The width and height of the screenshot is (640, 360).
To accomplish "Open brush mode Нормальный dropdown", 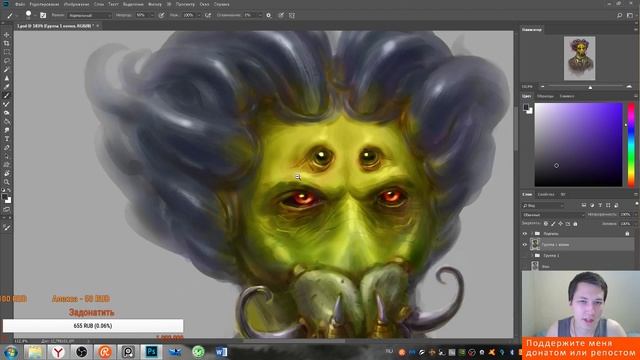I will pyautogui.click(x=89, y=15).
